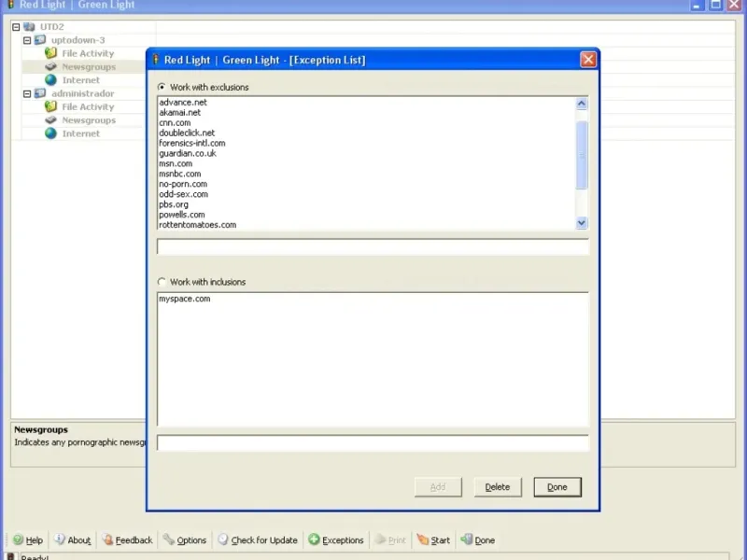Viewport: 747px width, 560px height.
Task: Select Work with exclusions radio button
Action: (162, 87)
